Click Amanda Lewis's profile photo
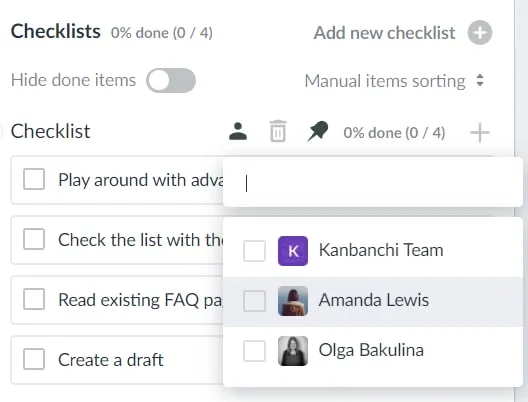 click(293, 301)
